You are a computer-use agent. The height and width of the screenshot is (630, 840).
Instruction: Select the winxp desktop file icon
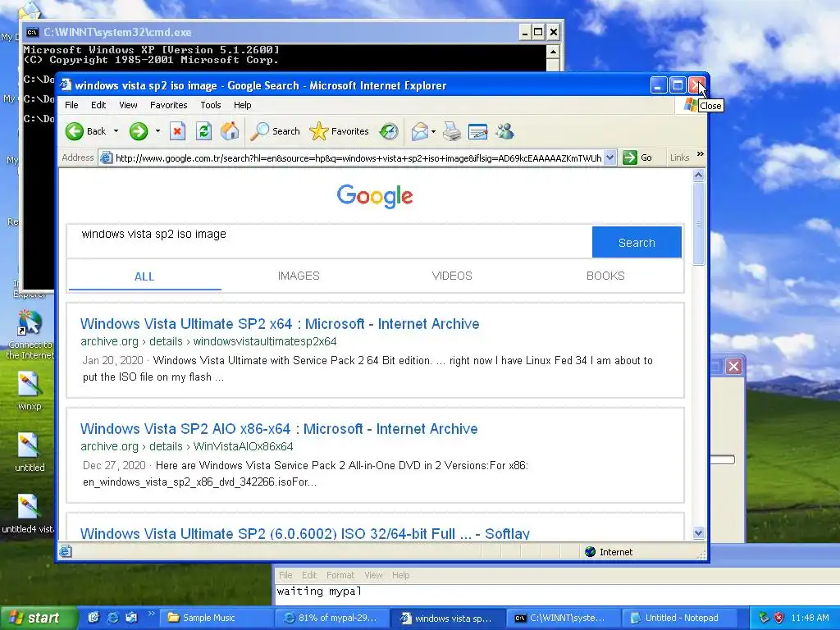pos(29,391)
